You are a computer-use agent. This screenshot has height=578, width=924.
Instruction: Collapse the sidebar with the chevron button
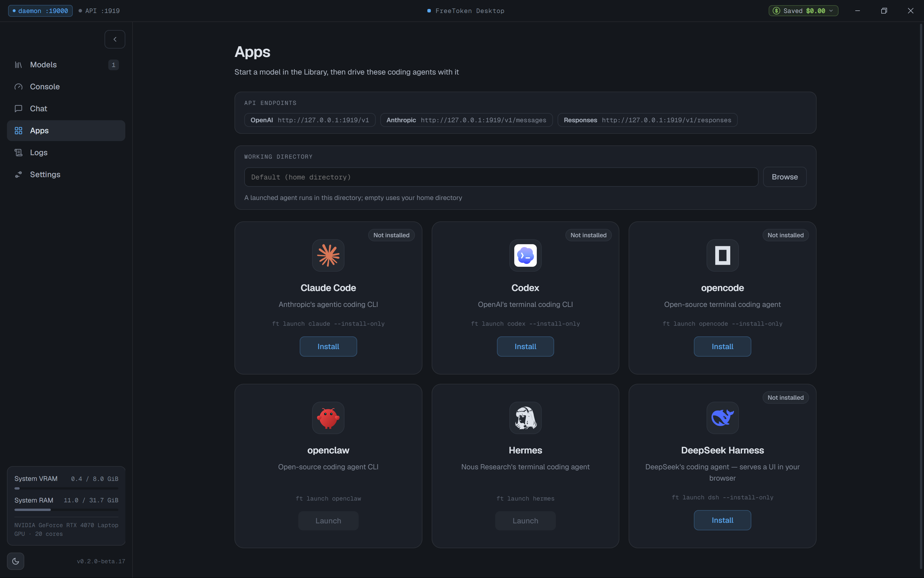point(115,39)
